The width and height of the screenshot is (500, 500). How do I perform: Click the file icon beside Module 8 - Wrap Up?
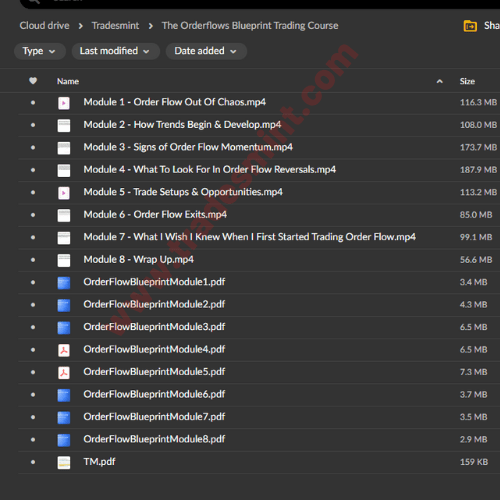pyautogui.click(x=64, y=260)
